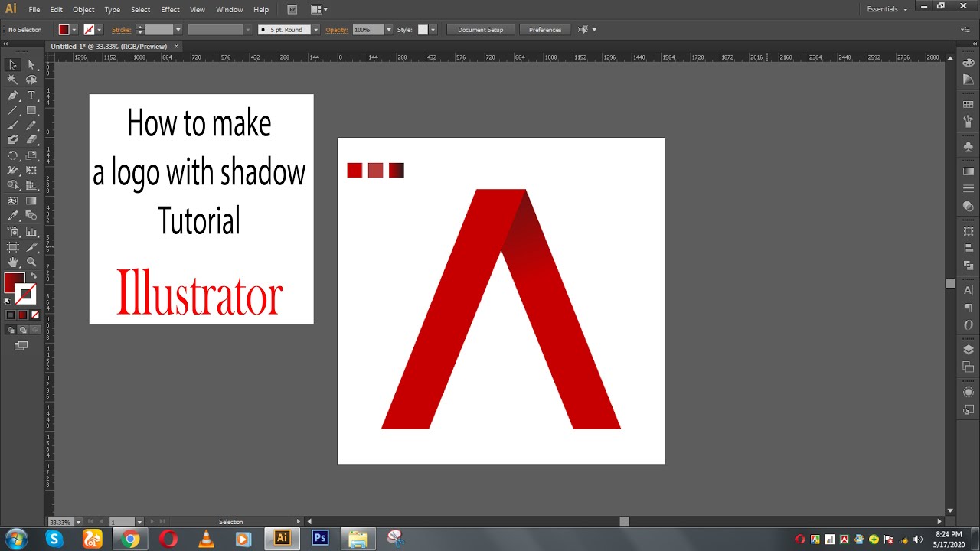
Task: Select the Eraser tool
Action: coord(31,139)
